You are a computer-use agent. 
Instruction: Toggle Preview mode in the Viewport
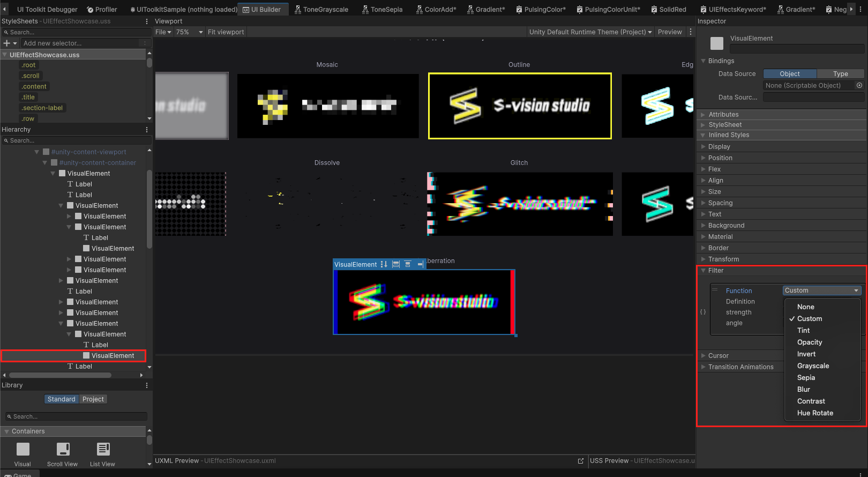coord(670,32)
